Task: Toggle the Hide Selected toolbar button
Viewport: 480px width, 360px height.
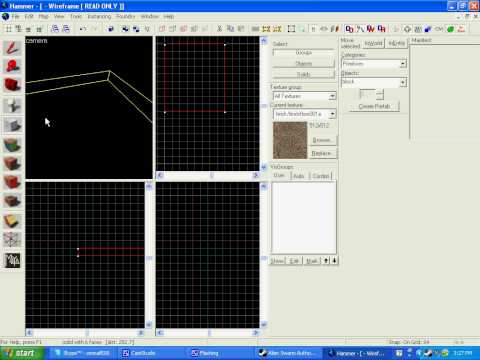Action: coord(162,29)
